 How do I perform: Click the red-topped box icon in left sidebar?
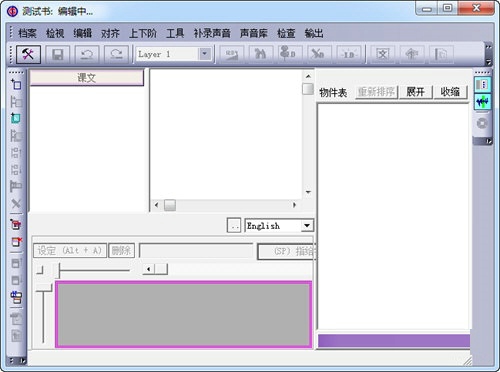[16, 224]
